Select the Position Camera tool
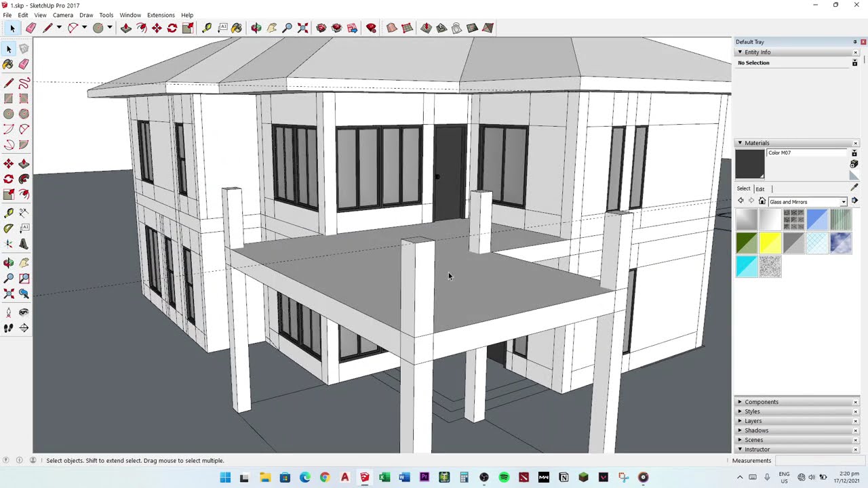Screen dimensions: 868x488 click(8, 312)
